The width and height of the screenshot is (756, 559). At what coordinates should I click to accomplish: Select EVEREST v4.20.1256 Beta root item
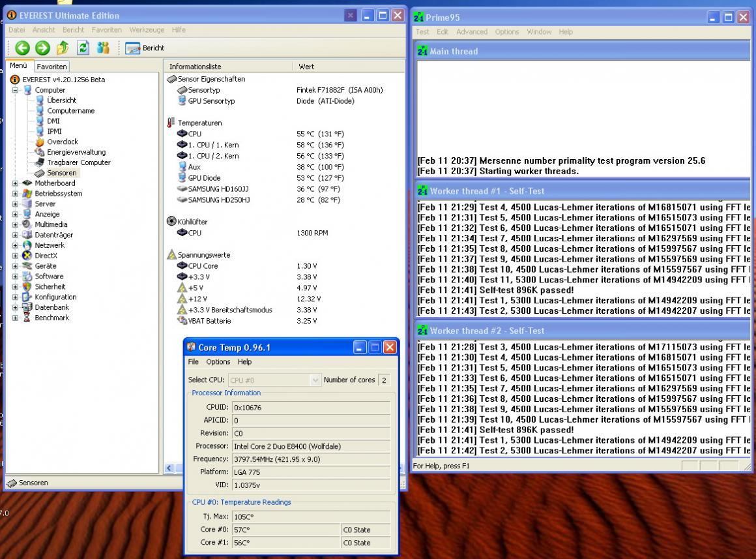pyautogui.click(x=64, y=80)
